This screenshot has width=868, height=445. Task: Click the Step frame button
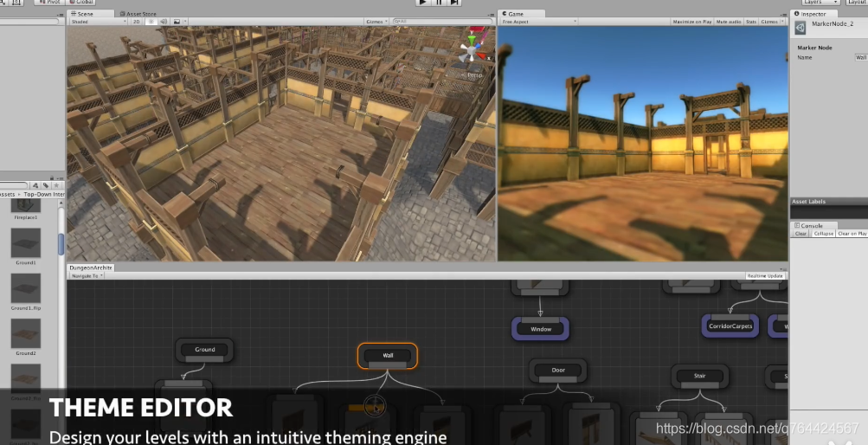[x=454, y=3]
